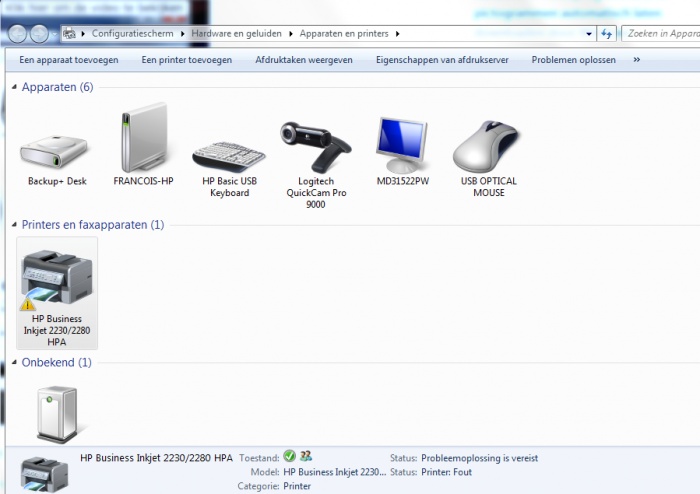This screenshot has height=494, width=700.
Task: Navigate to Configuratiescherm breadcrumb
Action: (133, 33)
